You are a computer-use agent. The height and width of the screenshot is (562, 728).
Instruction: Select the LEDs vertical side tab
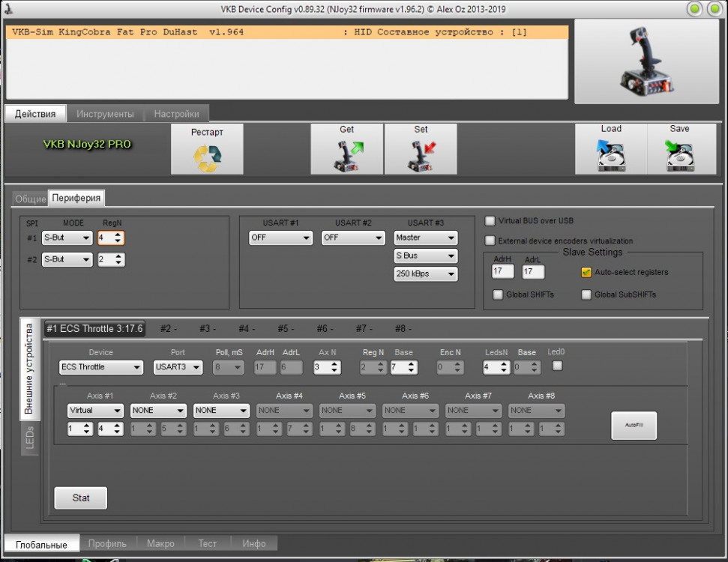pyautogui.click(x=31, y=438)
